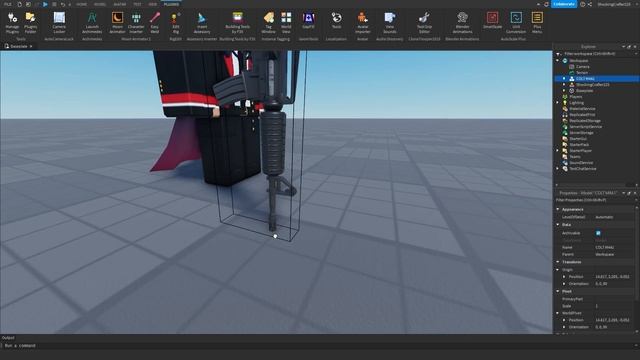Open Moon Animator

(x=117, y=23)
